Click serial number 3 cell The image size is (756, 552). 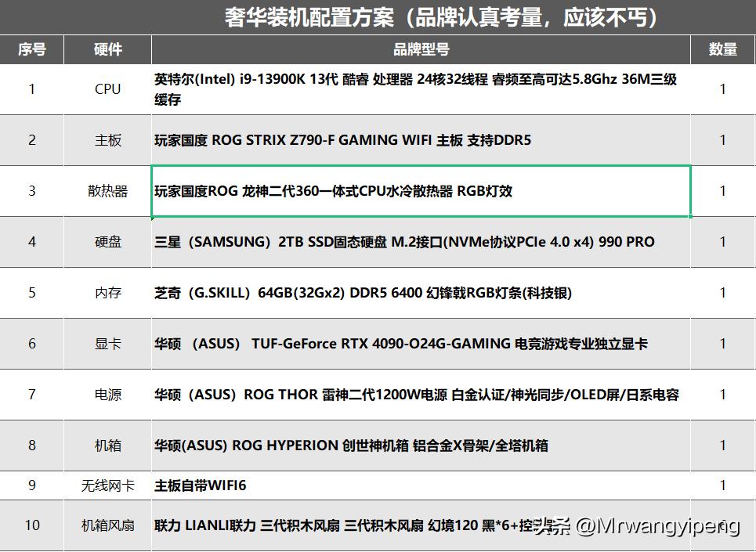[32, 191]
